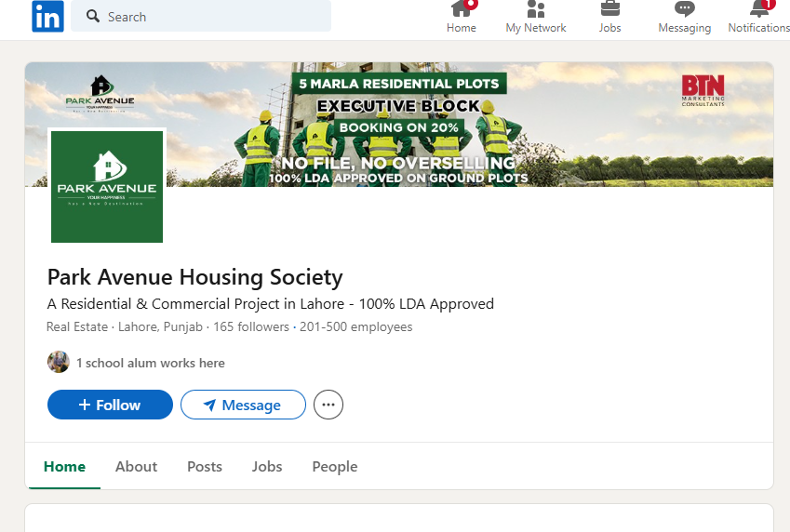
Task: Open the 1 school alum link
Action: pyautogui.click(x=151, y=363)
